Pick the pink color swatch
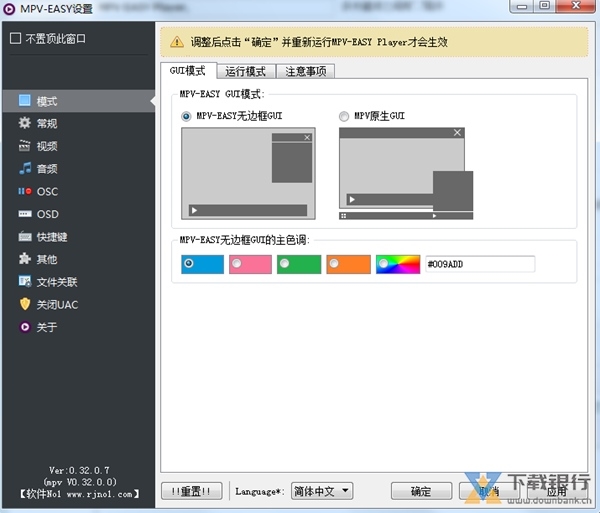This screenshot has width=600, height=513. pos(250,264)
